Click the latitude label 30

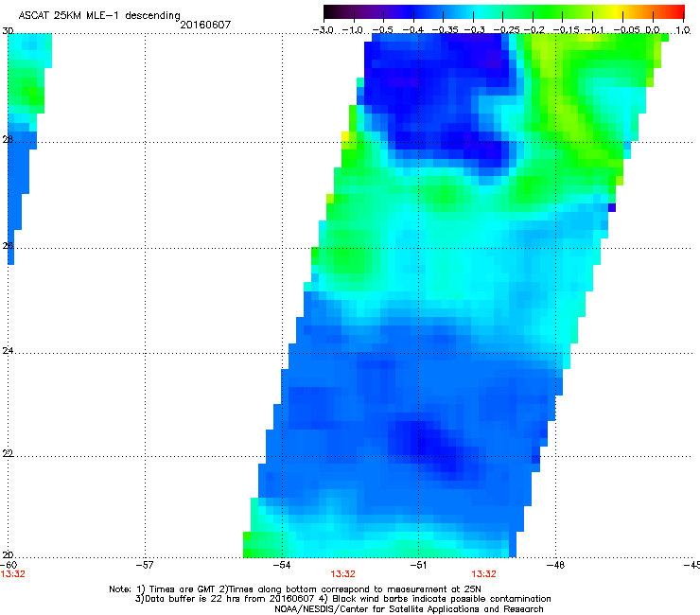point(8,31)
